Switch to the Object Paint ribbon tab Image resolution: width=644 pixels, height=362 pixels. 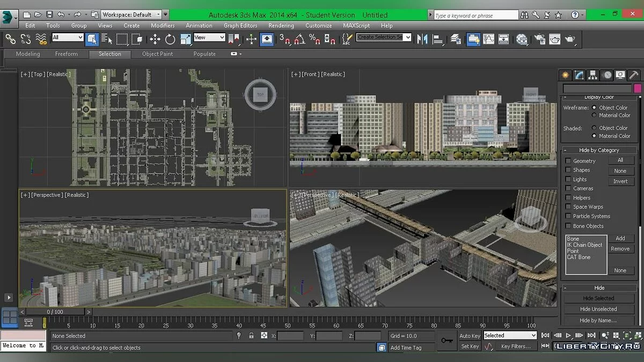click(x=157, y=54)
